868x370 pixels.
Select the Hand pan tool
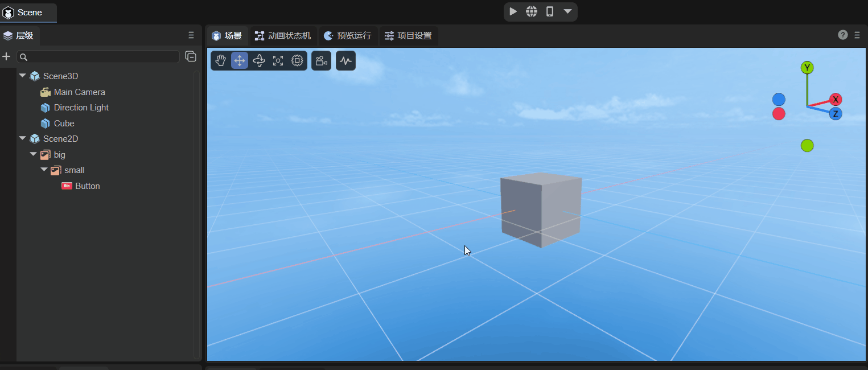coord(221,61)
